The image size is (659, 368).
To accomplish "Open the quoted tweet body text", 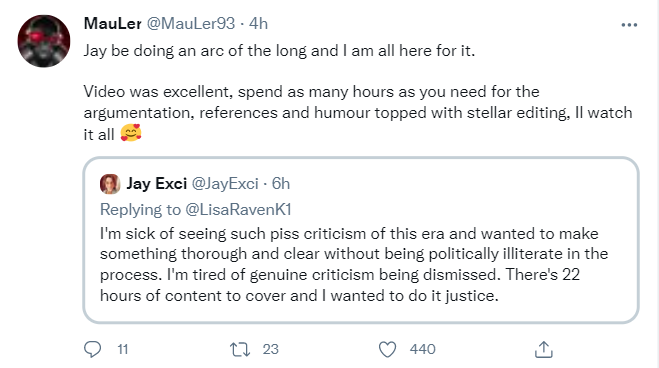I will [354, 264].
